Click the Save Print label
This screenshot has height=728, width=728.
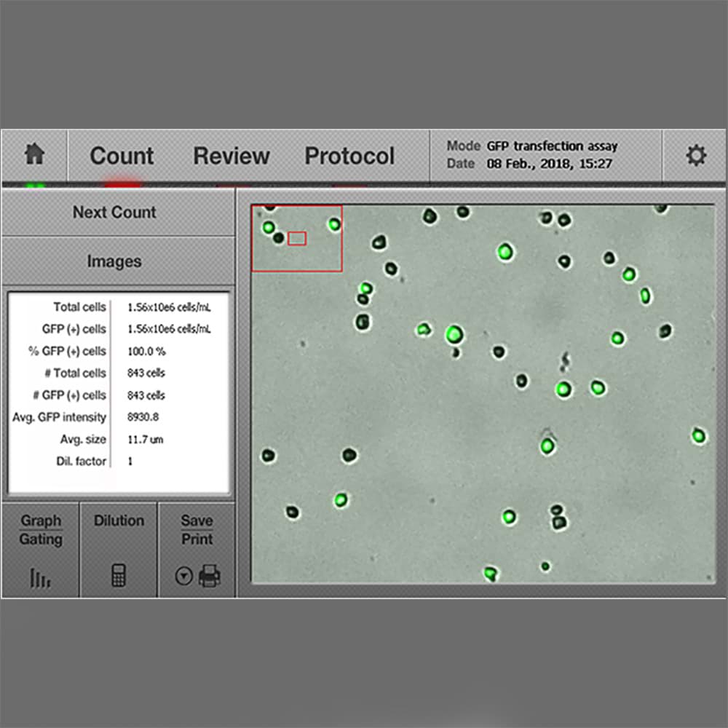tap(197, 530)
